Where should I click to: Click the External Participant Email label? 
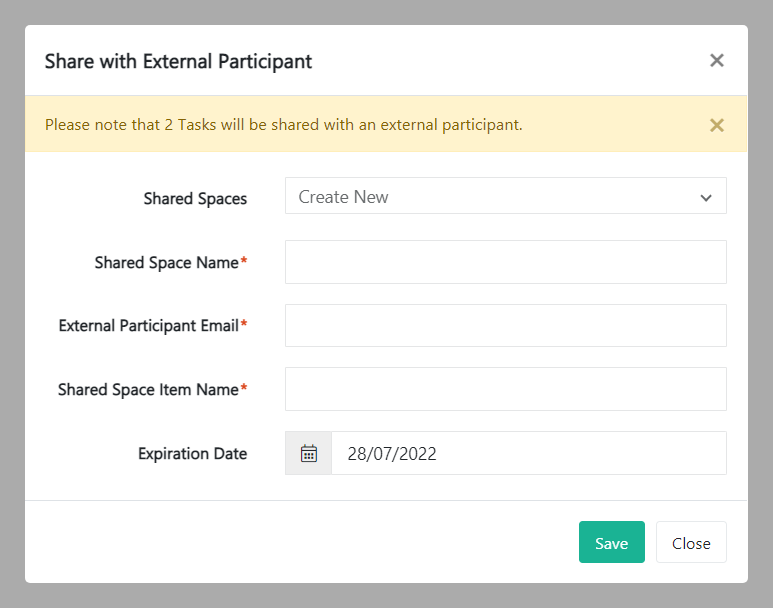pos(148,325)
